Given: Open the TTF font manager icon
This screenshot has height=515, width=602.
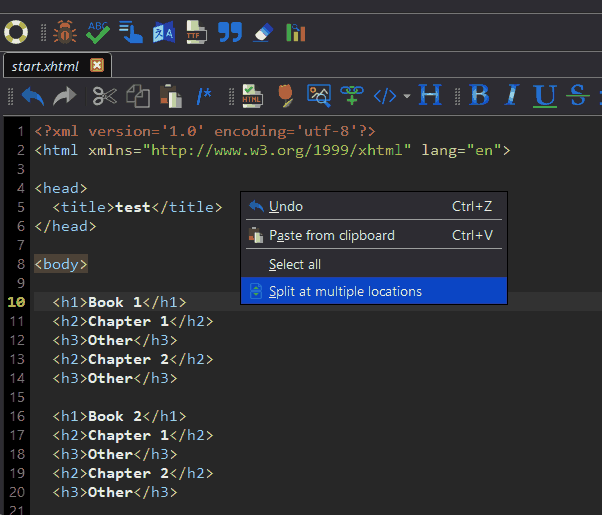Looking at the screenshot, I should pyautogui.click(x=197, y=32).
